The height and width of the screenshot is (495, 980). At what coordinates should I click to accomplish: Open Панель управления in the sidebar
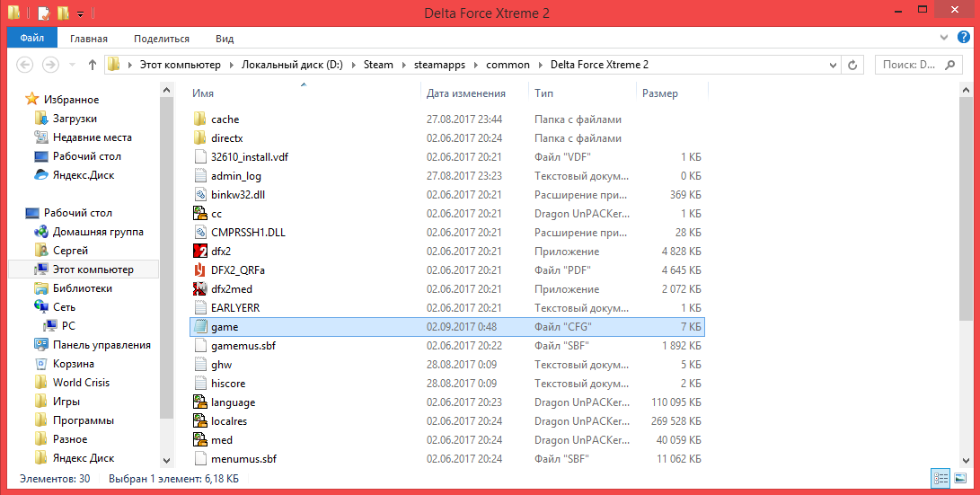(x=102, y=344)
